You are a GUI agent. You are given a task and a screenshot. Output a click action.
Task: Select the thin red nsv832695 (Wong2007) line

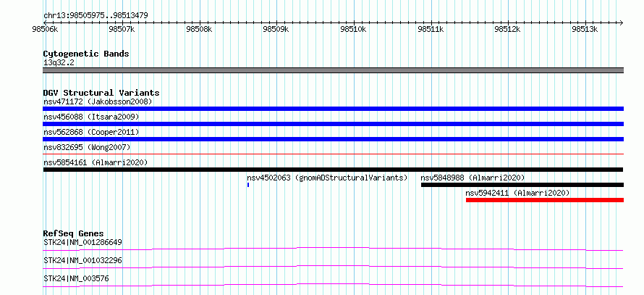coord(333,154)
